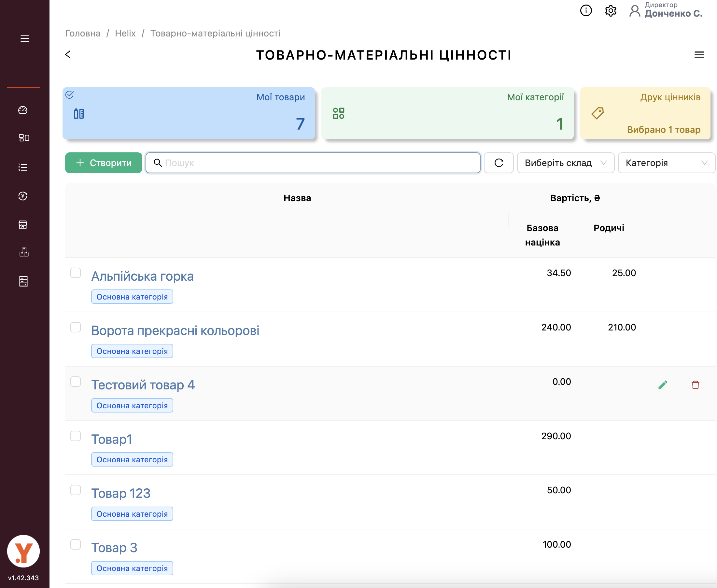
Task: Open the Друк цінників card
Action: [645, 114]
